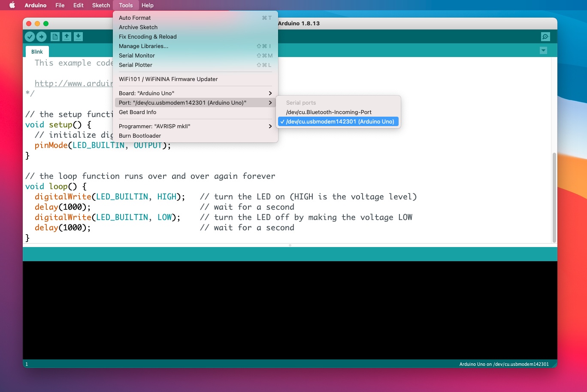This screenshot has width=587, height=392.
Task: Choose the Bluetooth-Incoming-Port serial port
Action: click(329, 112)
